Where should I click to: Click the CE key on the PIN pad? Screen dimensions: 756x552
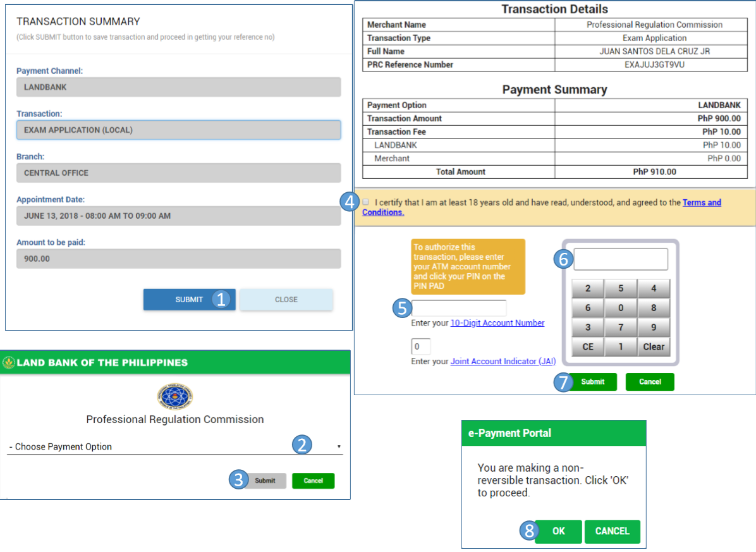pos(588,347)
